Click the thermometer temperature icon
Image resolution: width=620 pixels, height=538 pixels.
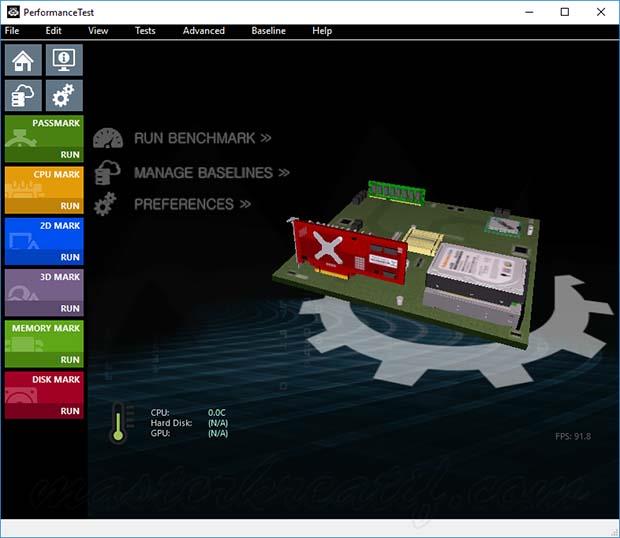coord(118,423)
